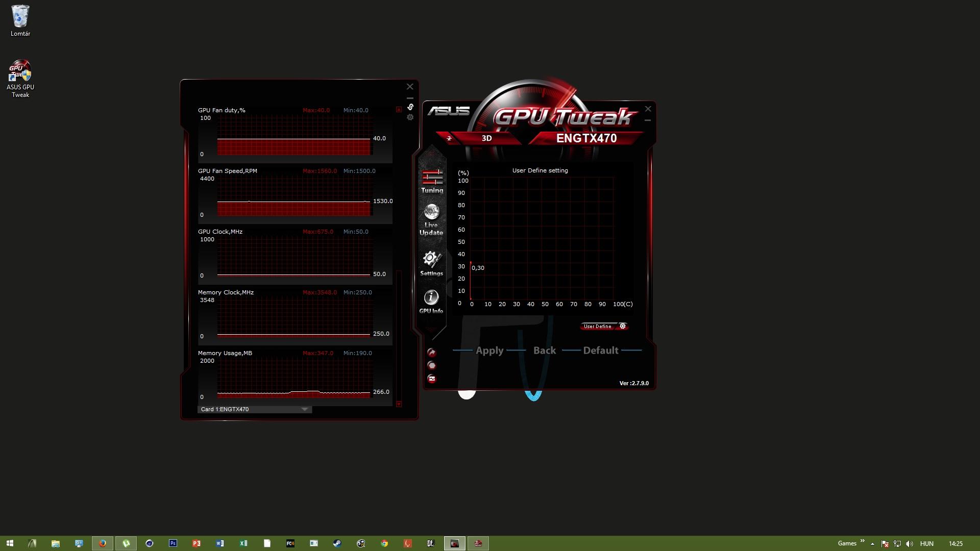Switch to the 2D profile tab
Viewport: 980px width, 551px height.
pos(449,138)
